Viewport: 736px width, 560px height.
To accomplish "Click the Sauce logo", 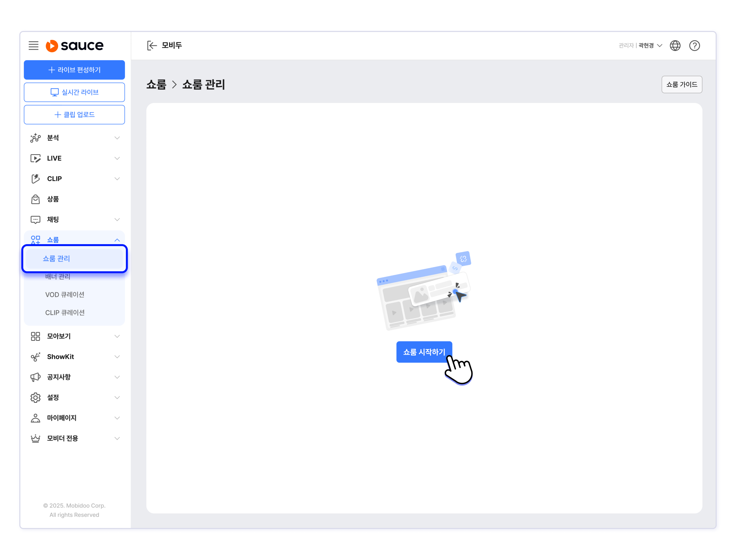I will 75,46.
